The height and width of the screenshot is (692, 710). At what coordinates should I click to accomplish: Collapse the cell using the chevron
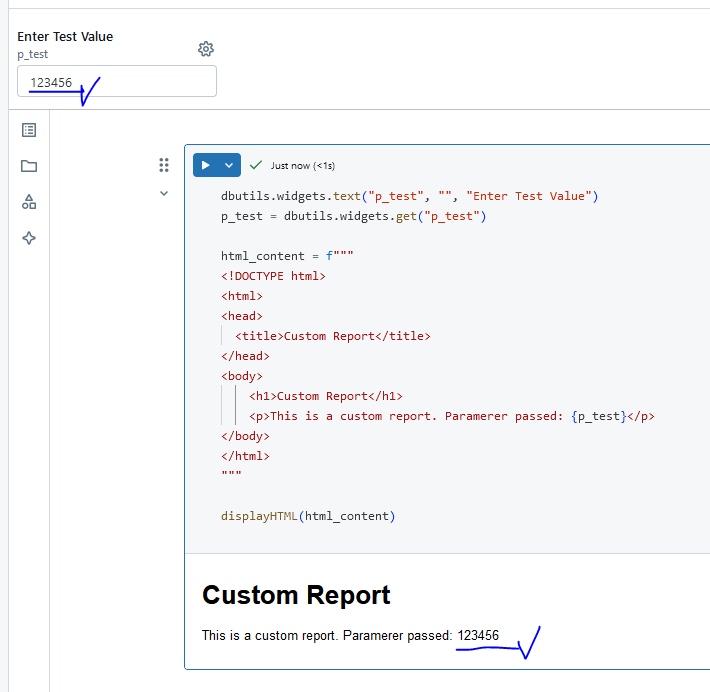click(x=164, y=194)
